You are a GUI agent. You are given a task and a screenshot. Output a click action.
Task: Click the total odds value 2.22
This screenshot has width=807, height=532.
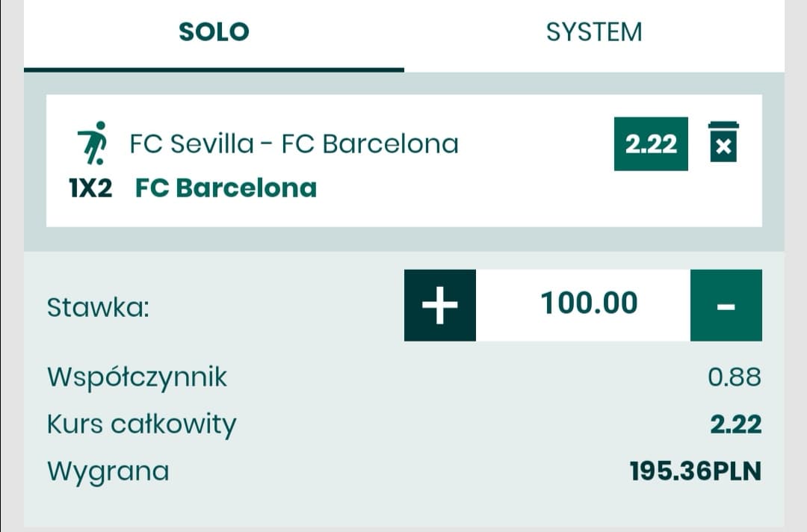[x=736, y=424]
